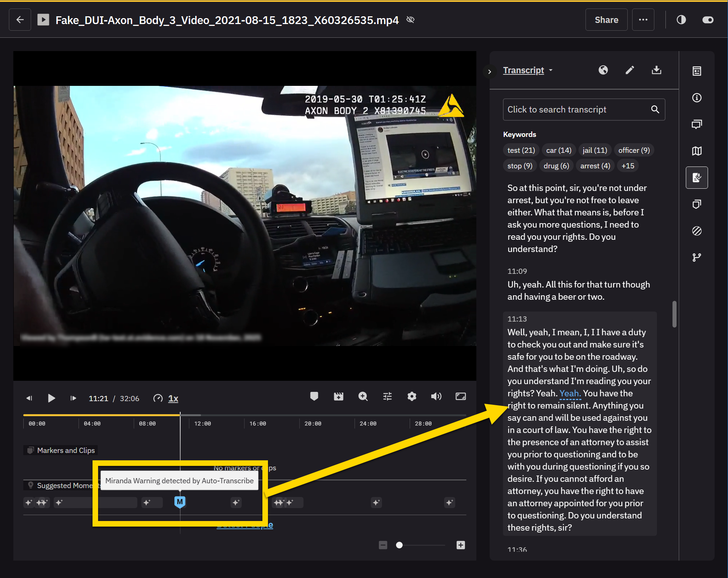Image resolution: width=728 pixels, height=578 pixels.
Task: Collapse the transcript panel with the chevron
Action: click(490, 72)
